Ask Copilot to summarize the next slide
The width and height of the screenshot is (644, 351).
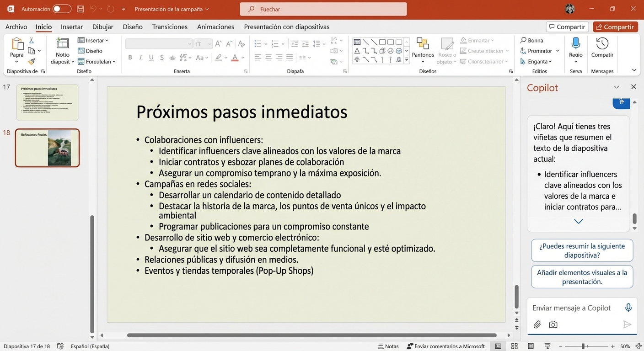[x=582, y=250]
